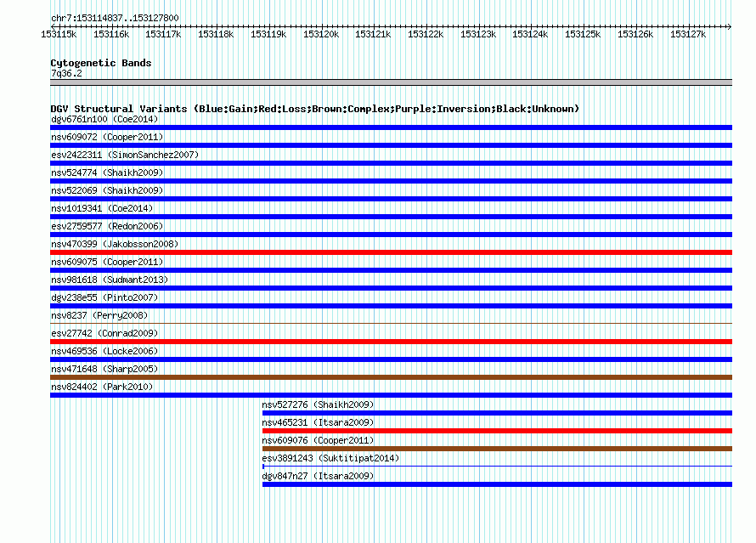Click ruler position 153125k
The height and width of the screenshot is (543, 756).
point(583,34)
